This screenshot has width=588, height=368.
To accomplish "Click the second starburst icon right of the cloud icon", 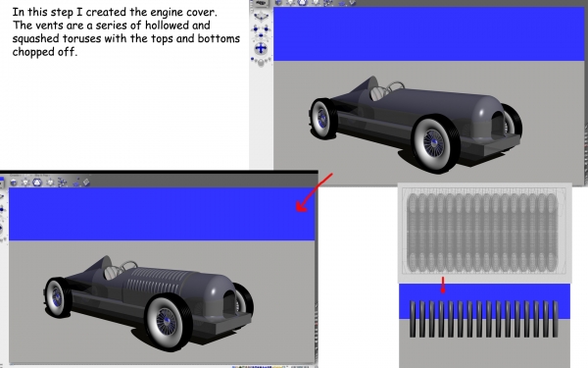I will click(50, 183).
